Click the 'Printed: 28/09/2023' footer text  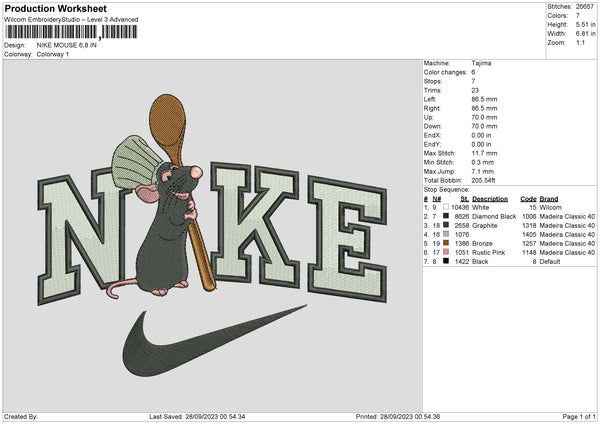(x=398, y=417)
